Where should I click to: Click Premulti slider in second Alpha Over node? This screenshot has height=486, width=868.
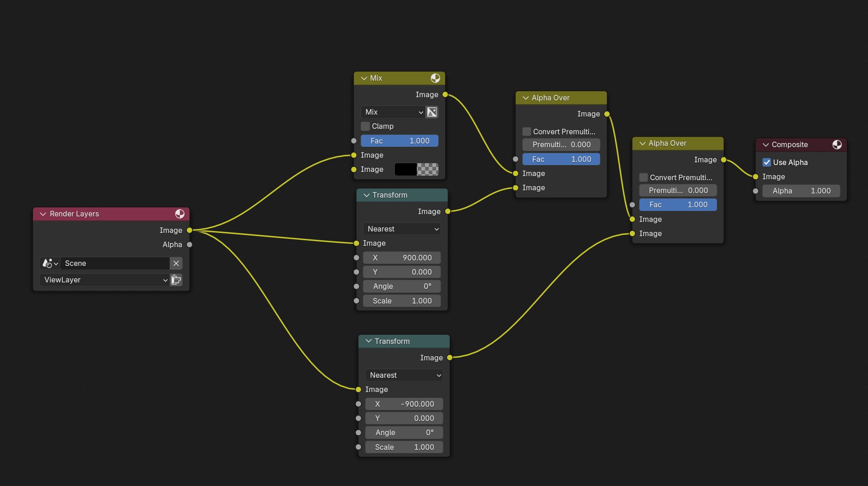678,190
